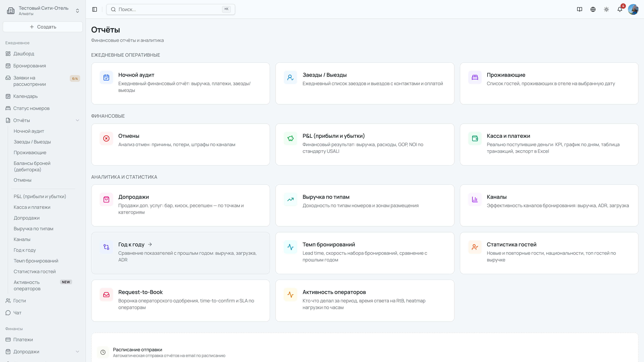The image size is (644, 362).
Task: Click the Статистика гостей person icon
Action: (x=475, y=247)
